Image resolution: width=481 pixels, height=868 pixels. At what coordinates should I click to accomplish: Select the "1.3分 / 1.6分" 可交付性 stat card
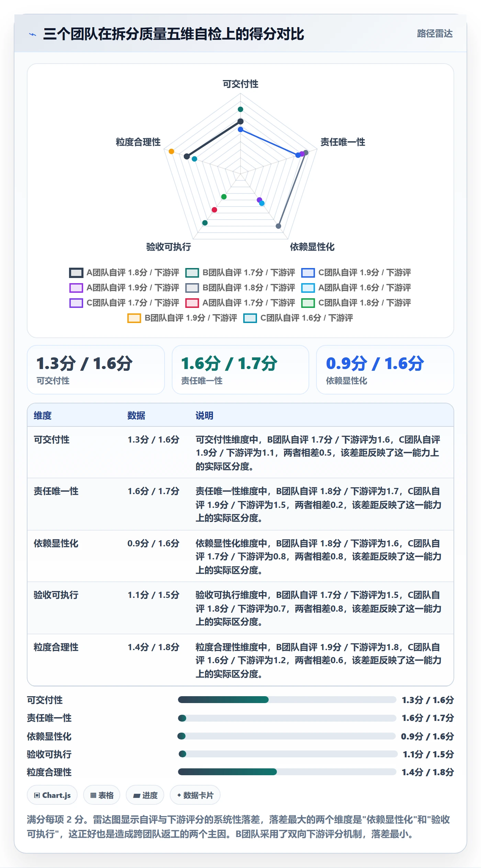[x=96, y=370]
